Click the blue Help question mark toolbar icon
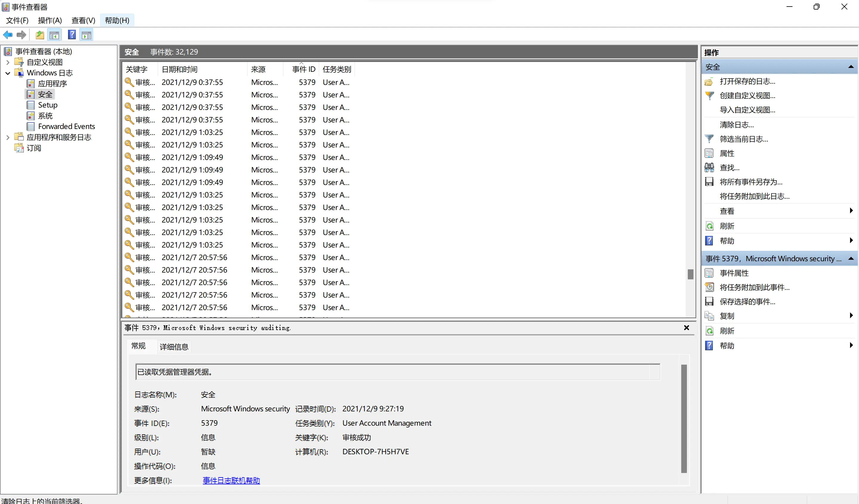The height and width of the screenshot is (504, 859). click(72, 35)
